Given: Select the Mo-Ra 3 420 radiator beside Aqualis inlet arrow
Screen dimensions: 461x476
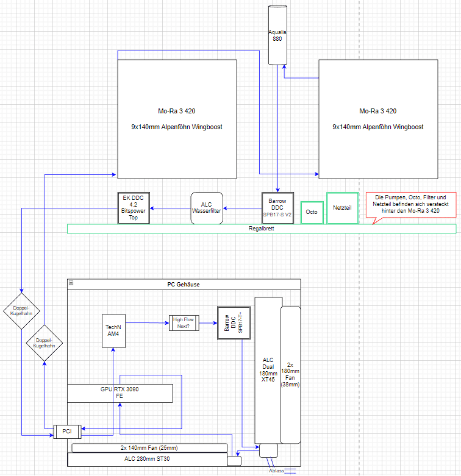Looking at the screenshot, I should pos(378,119).
